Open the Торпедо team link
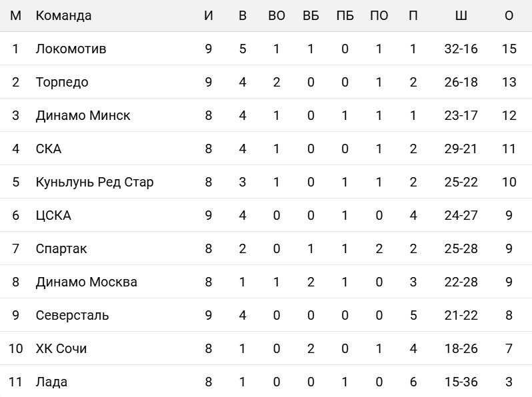Viewport: 532px width, 397px height. tap(62, 82)
